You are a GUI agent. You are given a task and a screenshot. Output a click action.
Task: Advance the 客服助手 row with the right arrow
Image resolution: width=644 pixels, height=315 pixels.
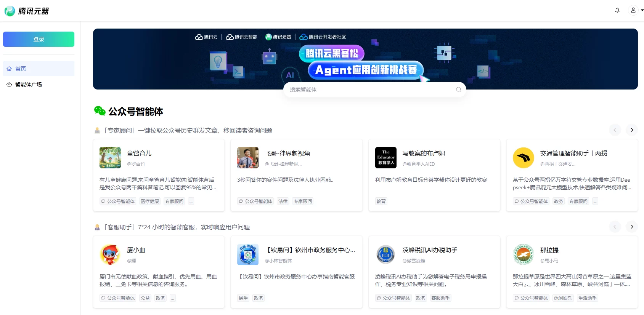[x=631, y=227]
